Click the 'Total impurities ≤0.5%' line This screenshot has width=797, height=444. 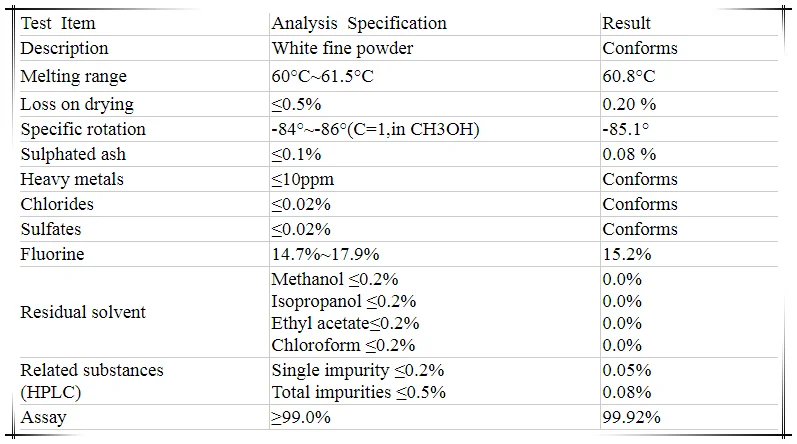358,392
